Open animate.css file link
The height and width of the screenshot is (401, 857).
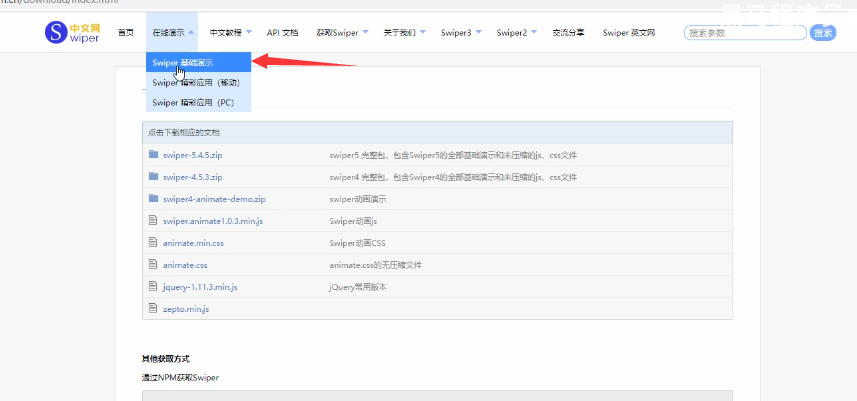click(185, 265)
